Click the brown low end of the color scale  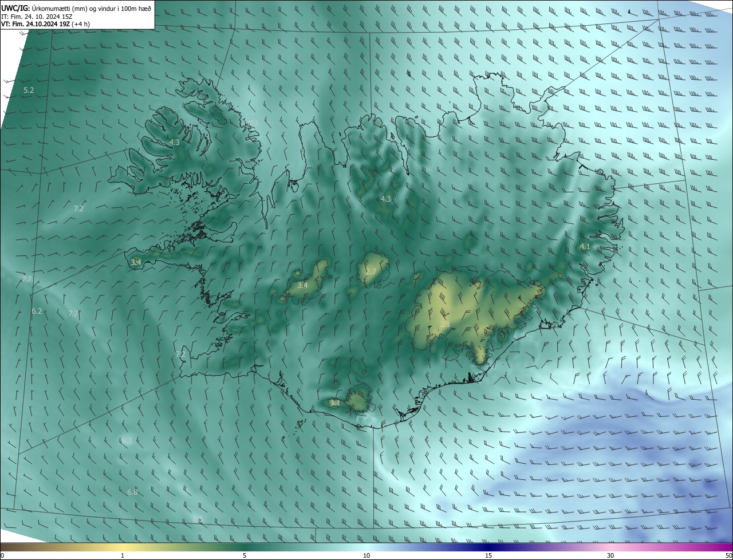(x=11, y=547)
